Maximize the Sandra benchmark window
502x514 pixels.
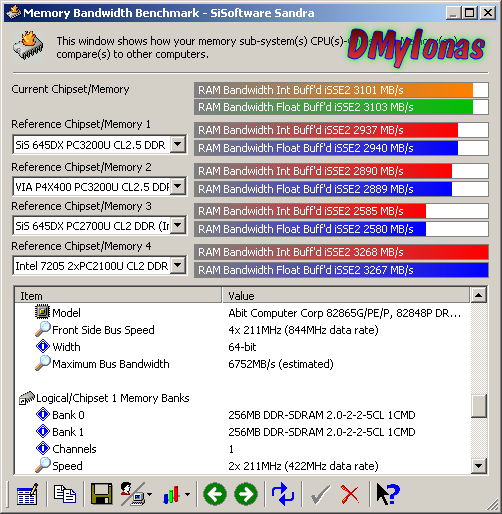click(469, 13)
